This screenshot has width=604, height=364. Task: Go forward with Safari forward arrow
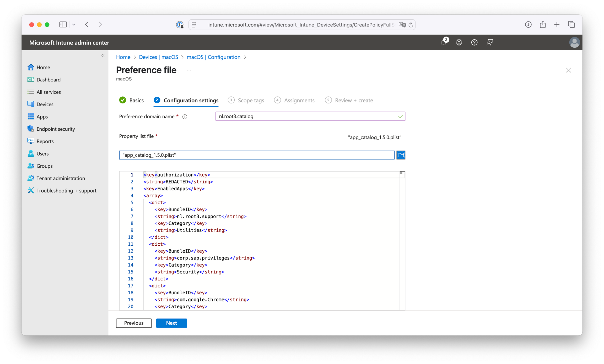pos(100,25)
